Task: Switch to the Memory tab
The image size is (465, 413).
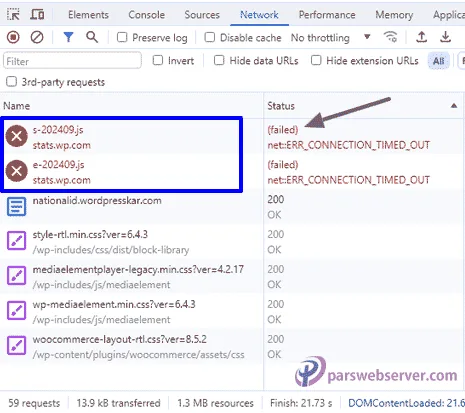Action: pos(394,15)
